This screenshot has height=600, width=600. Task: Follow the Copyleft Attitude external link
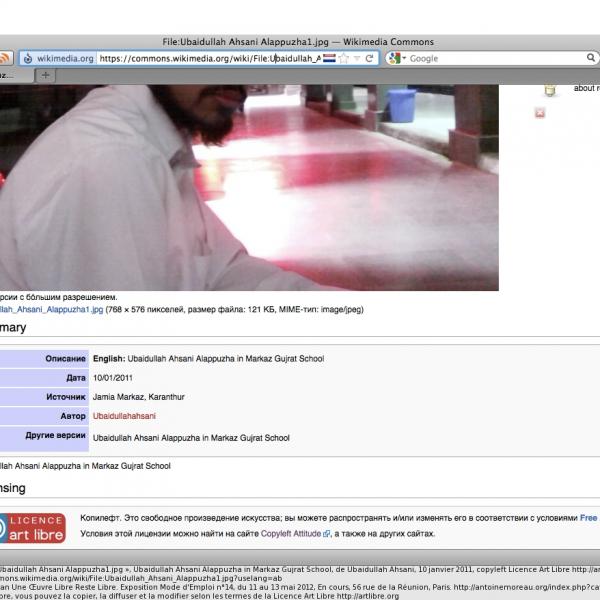[x=295, y=533]
